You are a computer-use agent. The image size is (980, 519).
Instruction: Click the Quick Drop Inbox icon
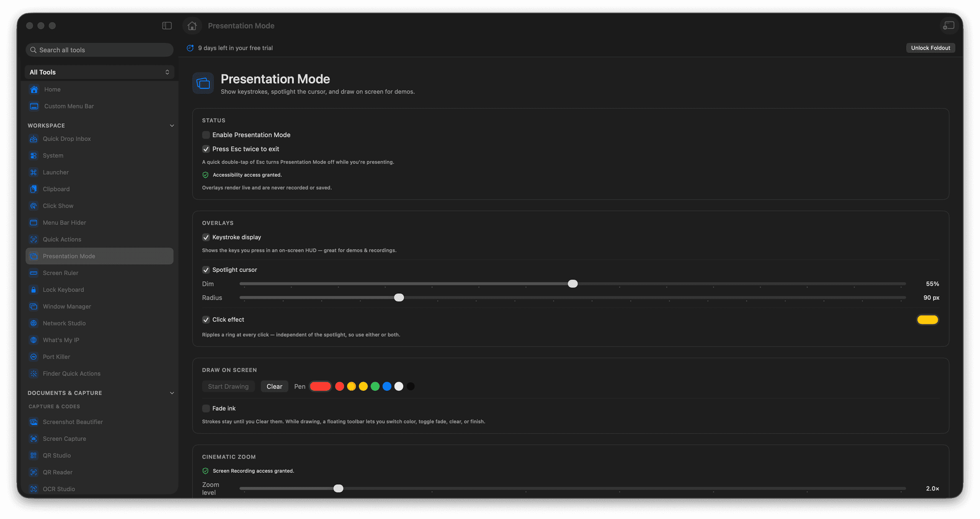(x=34, y=139)
